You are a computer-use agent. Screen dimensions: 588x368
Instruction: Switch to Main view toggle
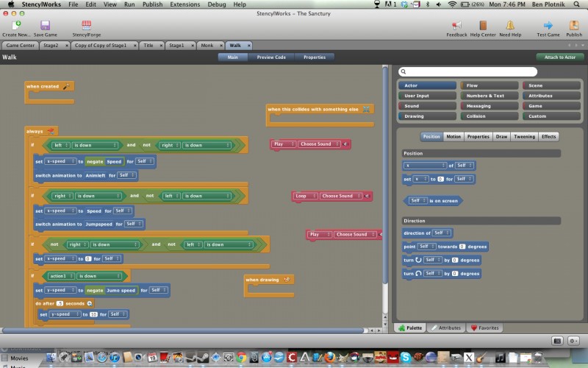[x=232, y=57]
